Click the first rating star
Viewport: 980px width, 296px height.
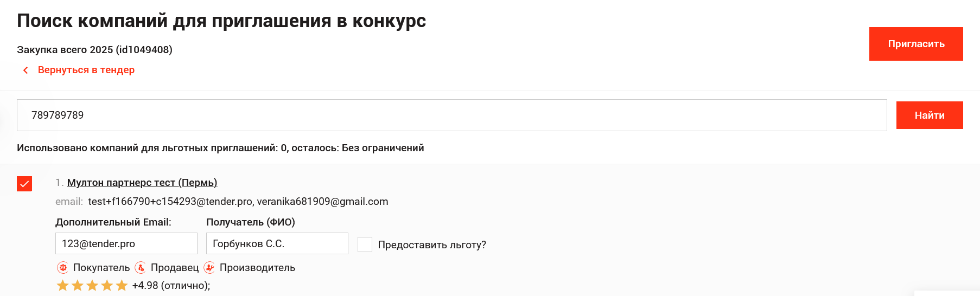63,285
